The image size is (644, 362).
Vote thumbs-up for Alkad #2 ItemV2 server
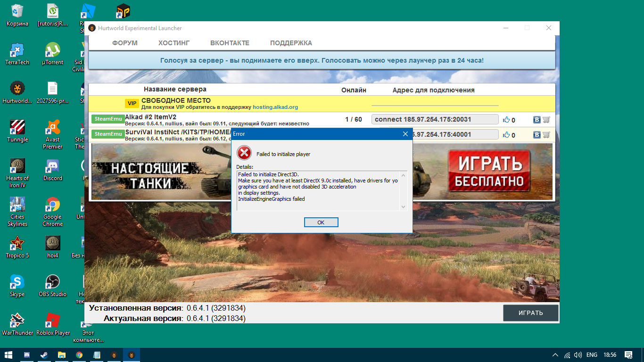click(506, 120)
